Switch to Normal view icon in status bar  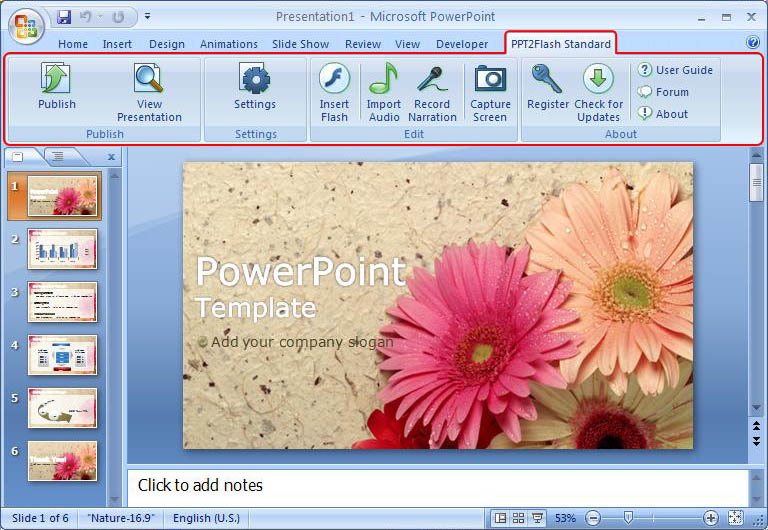click(x=500, y=518)
